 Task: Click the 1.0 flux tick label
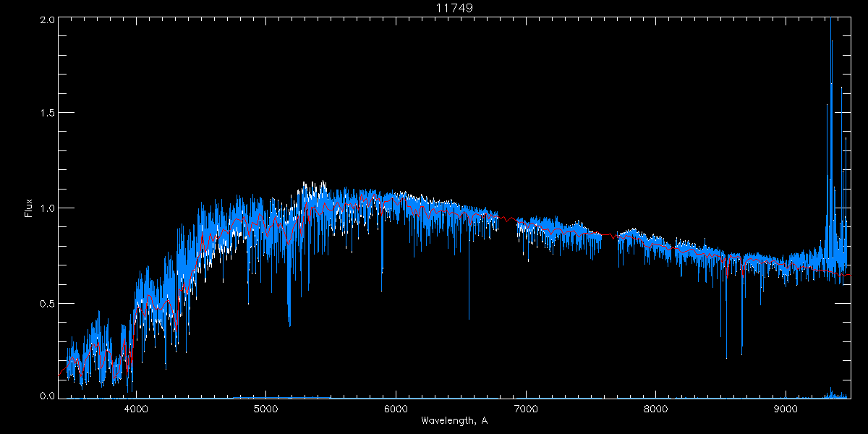pyautogui.click(x=47, y=208)
